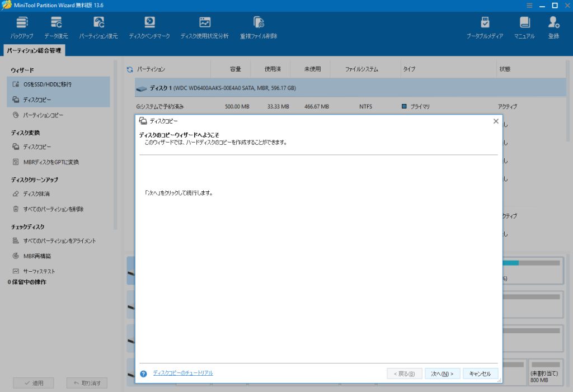Image resolution: width=573 pixels, height=392 pixels.
Task: Select the G:システムで予約済み partition row
Action: click(350, 107)
